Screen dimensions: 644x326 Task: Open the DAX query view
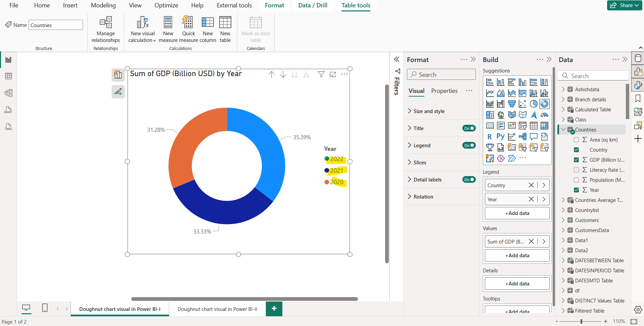click(8, 110)
